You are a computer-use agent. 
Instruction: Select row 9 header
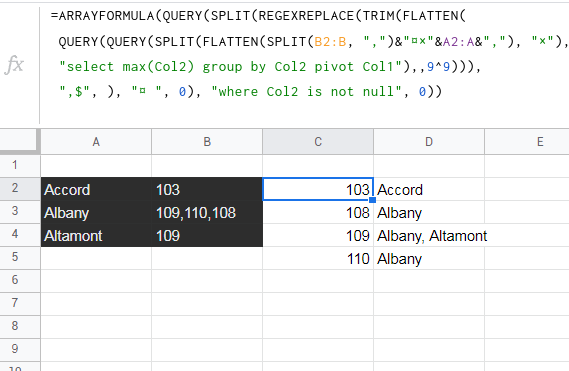(20, 350)
